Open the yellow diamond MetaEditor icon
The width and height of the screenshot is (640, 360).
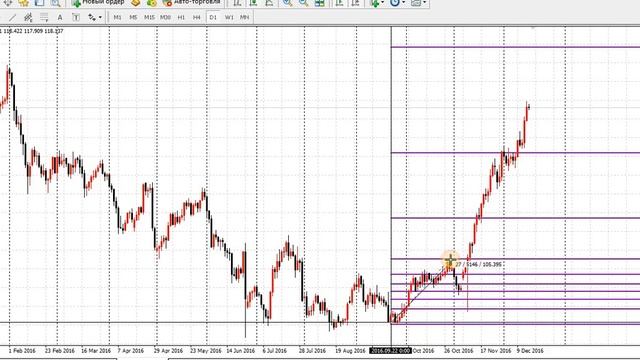(x=136, y=3)
